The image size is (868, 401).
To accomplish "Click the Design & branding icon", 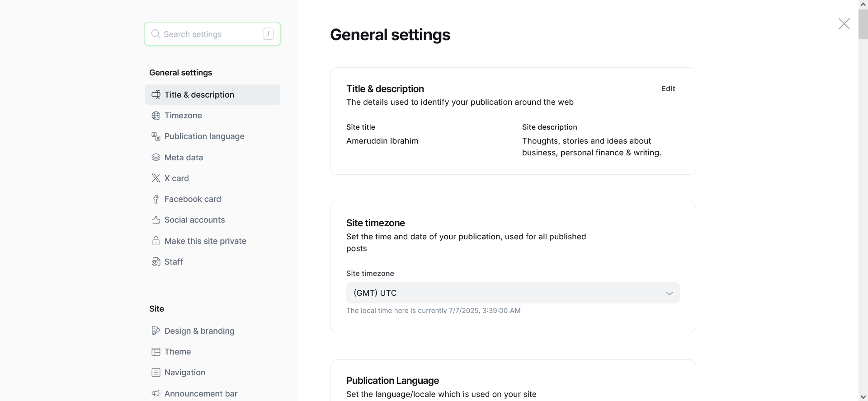I will (x=156, y=331).
